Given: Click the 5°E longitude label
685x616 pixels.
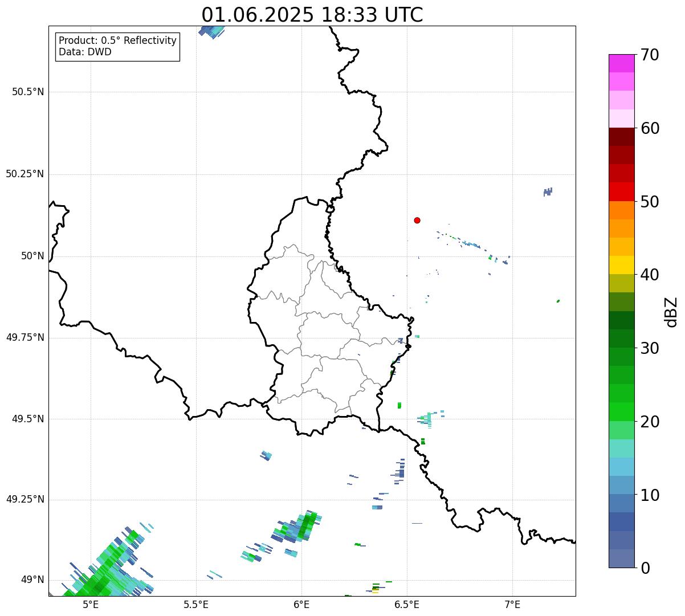Looking at the screenshot, I should (91, 604).
